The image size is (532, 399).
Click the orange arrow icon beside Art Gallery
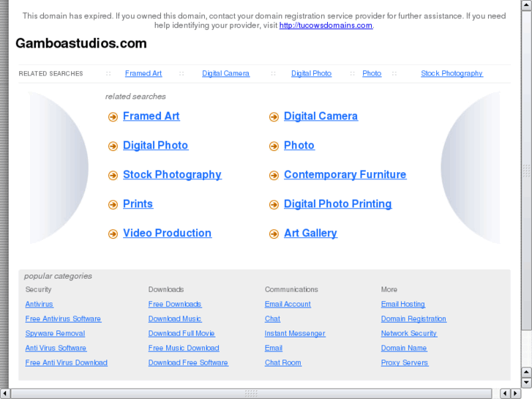click(x=274, y=234)
